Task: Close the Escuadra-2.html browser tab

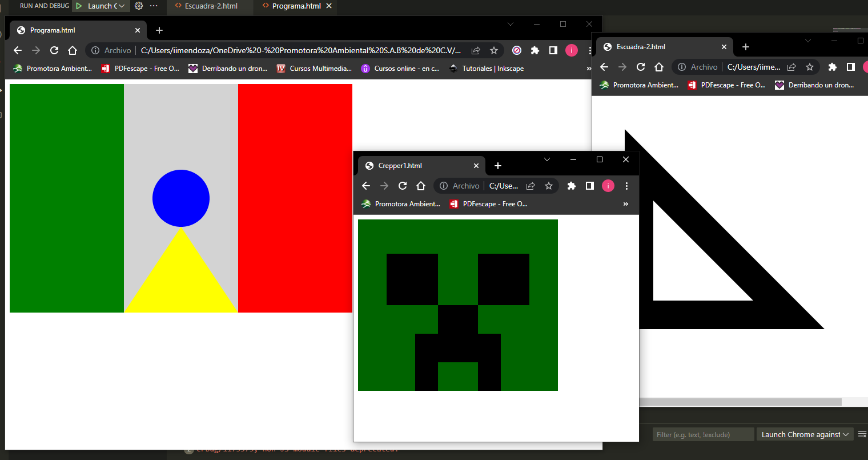Action: (x=724, y=47)
